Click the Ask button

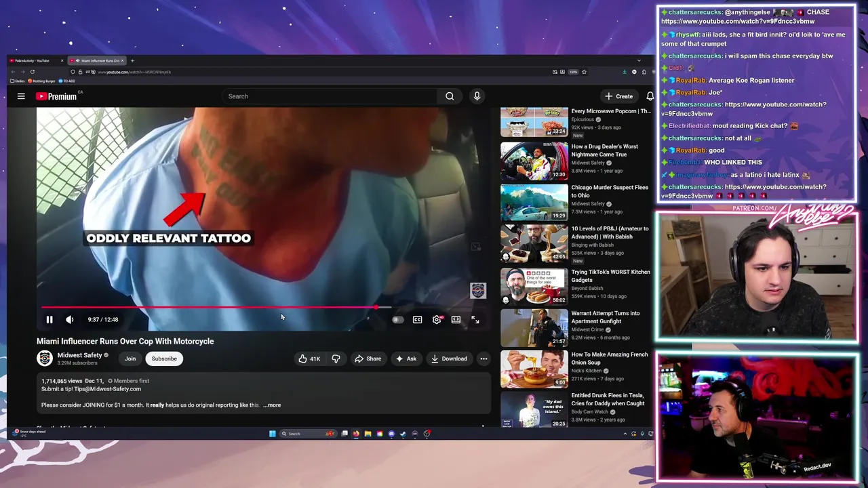click(406, 359)
